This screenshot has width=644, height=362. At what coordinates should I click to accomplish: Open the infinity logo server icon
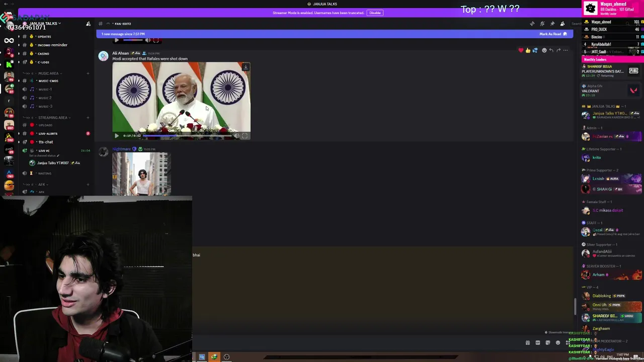pos(9,41)
